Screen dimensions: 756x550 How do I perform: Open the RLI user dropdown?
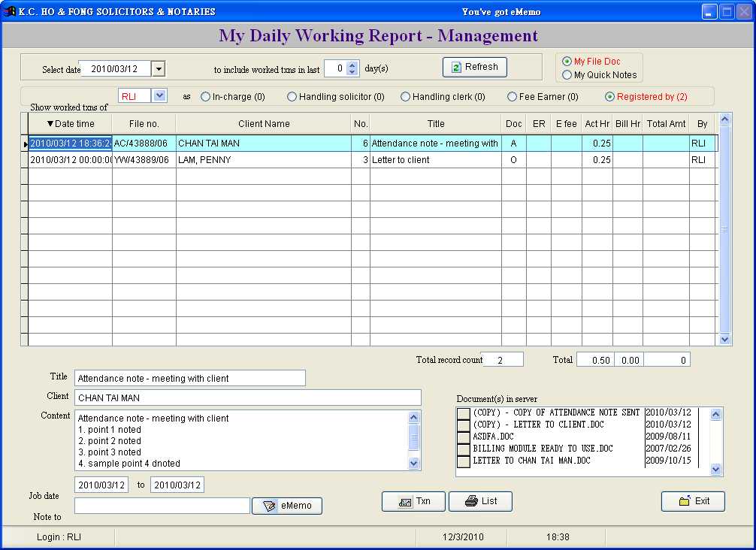(x=159, y=96)
